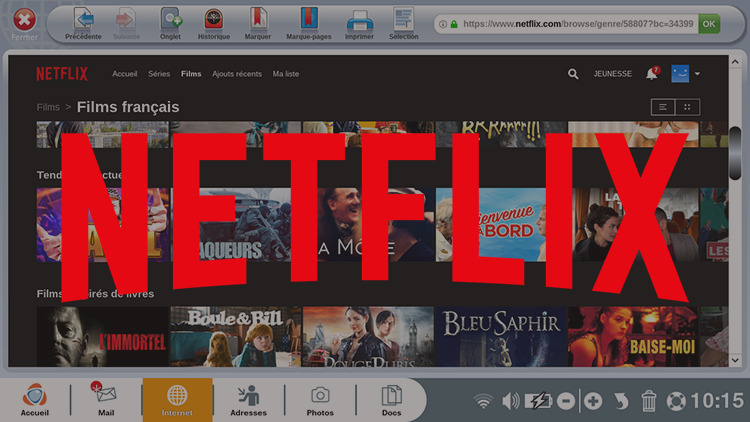Screen dimensions: 750x422
Task: Open the L'Immortel movie thumbnail
Action: coord(102,337)
